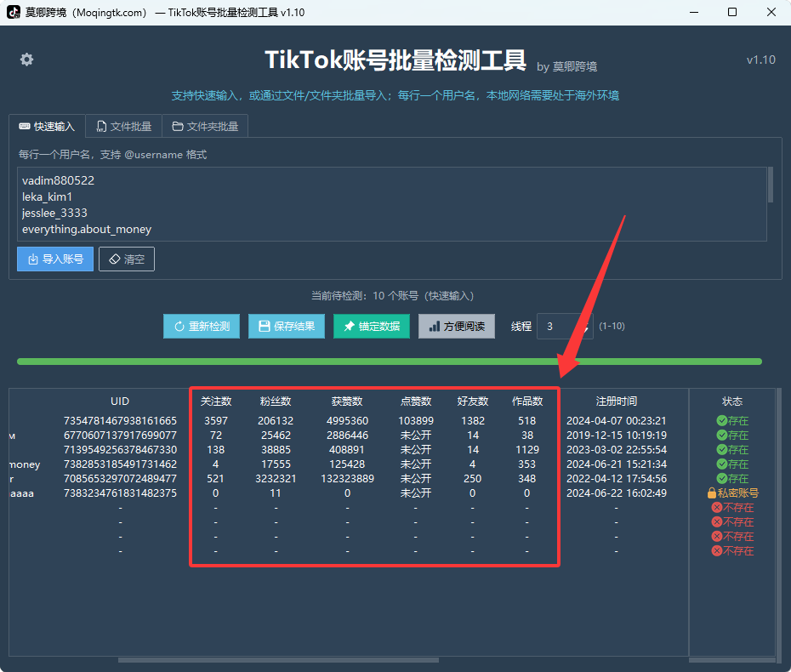This screenshot has height=672, width=791.
Task: Click works count 1129
Action: coord(527,449)
